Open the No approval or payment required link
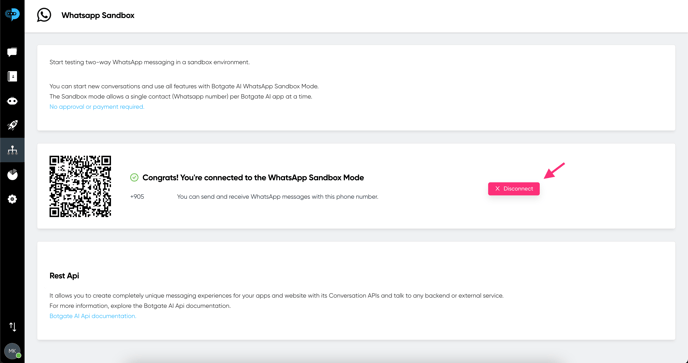Screen dimensions: 688x363 tap(97, 107)
